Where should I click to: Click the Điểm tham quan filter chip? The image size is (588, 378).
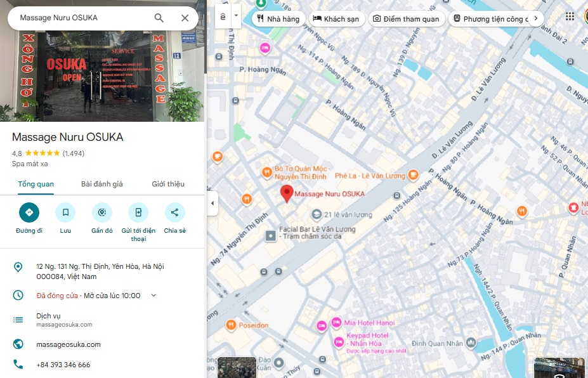tap(407, 19)
